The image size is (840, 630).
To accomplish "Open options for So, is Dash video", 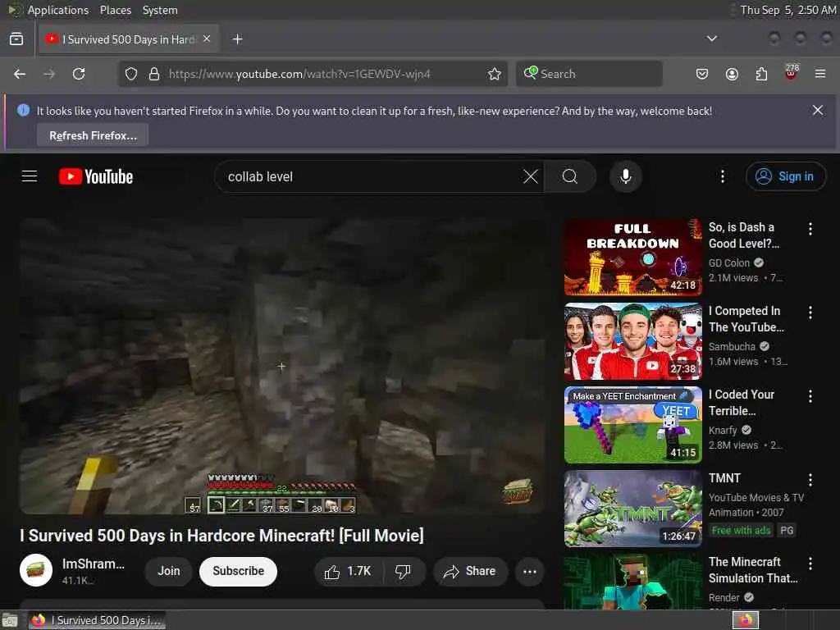I will tap(810, 229).
